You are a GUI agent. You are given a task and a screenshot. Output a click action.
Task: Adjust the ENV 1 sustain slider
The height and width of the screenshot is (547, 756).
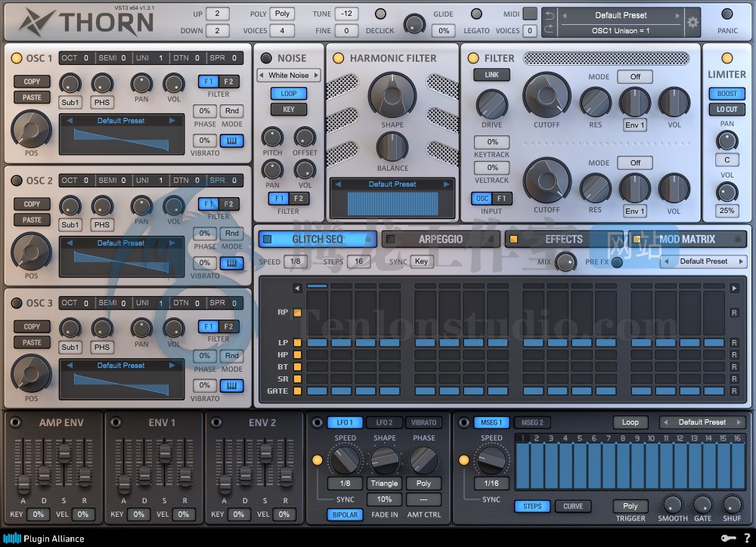point(164,453)
